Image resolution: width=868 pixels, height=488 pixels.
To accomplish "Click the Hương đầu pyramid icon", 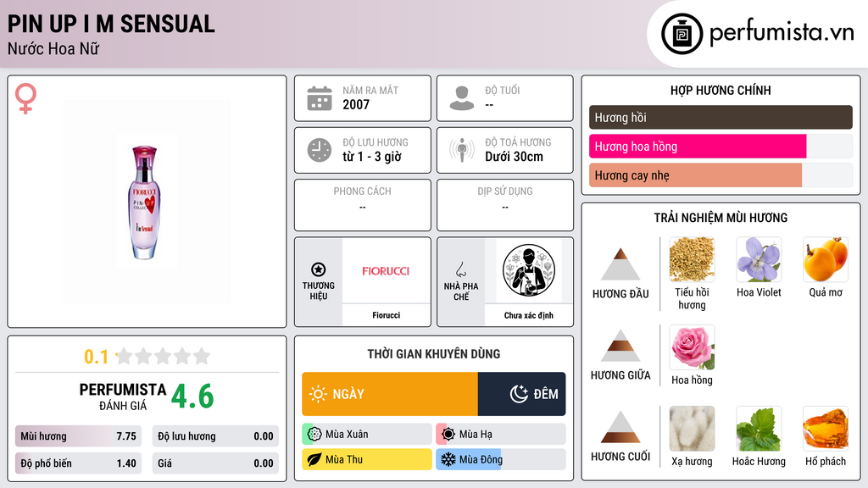I will (620, 264).
